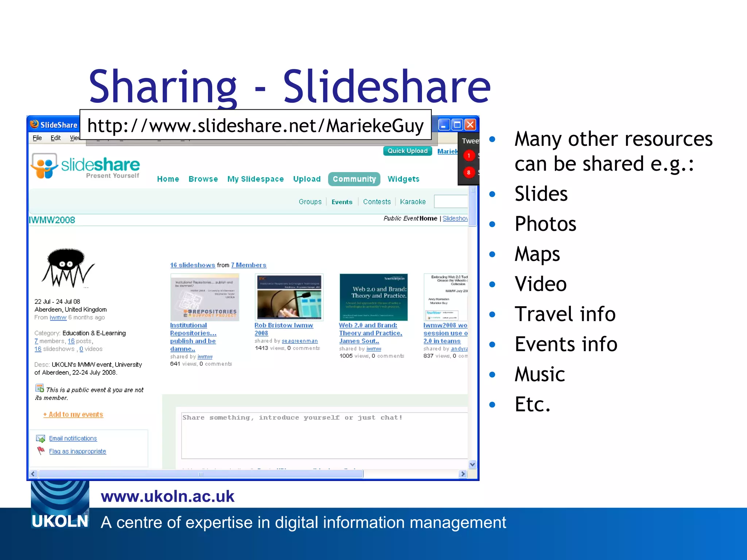The image size is (747, 560).
Task: Open the Edit menu
Action: click(x=55, y=138)
